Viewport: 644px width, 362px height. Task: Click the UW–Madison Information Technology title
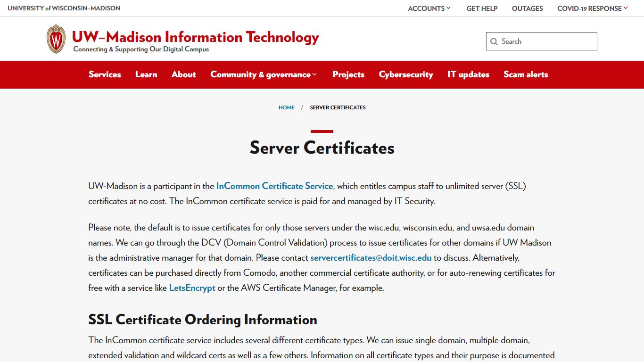(x=196, y=37)
